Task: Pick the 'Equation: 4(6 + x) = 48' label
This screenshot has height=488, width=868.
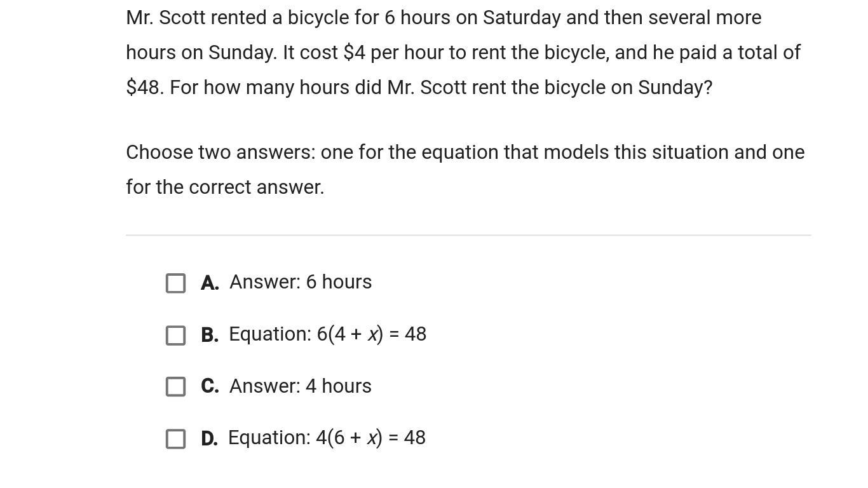Action: pyautogui.click(x=327, y=437)
